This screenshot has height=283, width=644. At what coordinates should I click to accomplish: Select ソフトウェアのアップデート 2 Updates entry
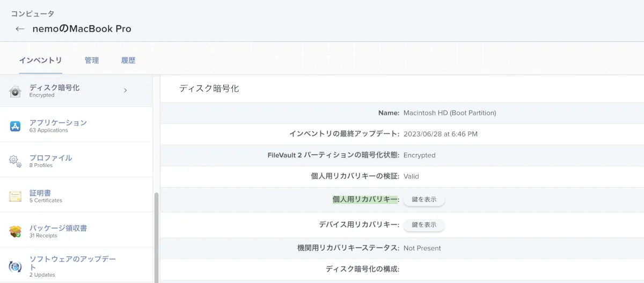pos(72,266)
